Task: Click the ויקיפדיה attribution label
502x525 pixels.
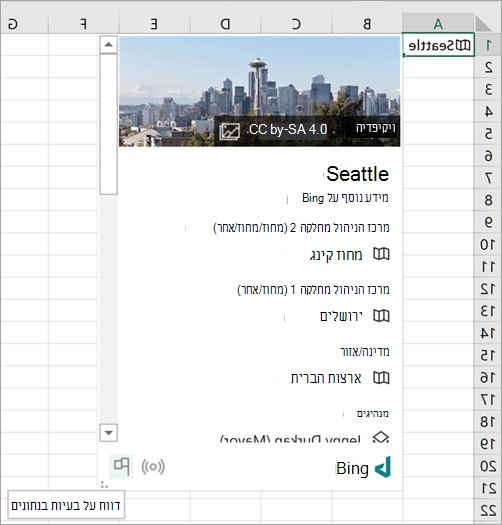Action: (x=375, y=128)
